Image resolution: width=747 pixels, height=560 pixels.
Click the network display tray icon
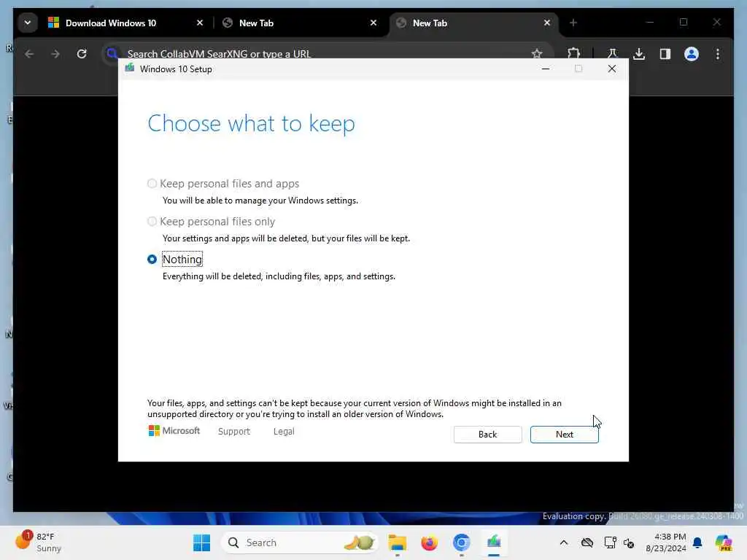pos(610,542)
